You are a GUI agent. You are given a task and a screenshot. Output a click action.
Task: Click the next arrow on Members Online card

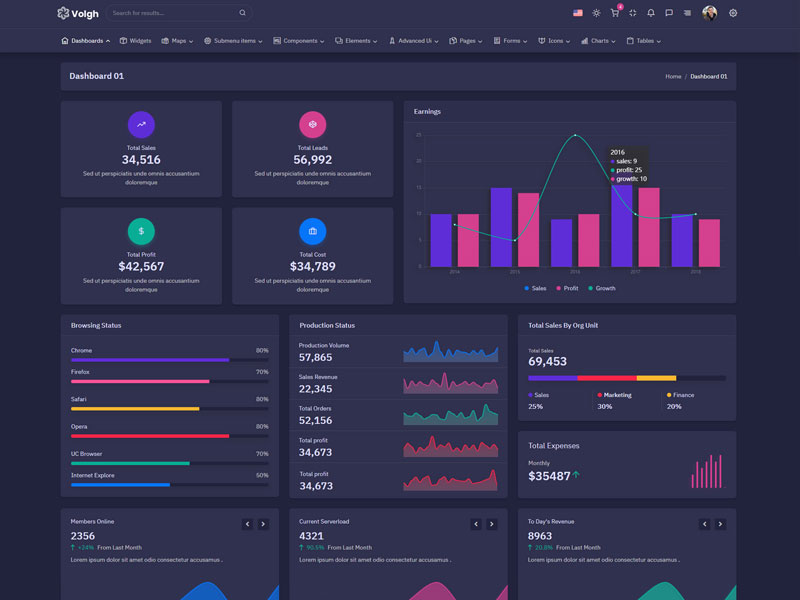pyautogui.click(x=262, y=523)
